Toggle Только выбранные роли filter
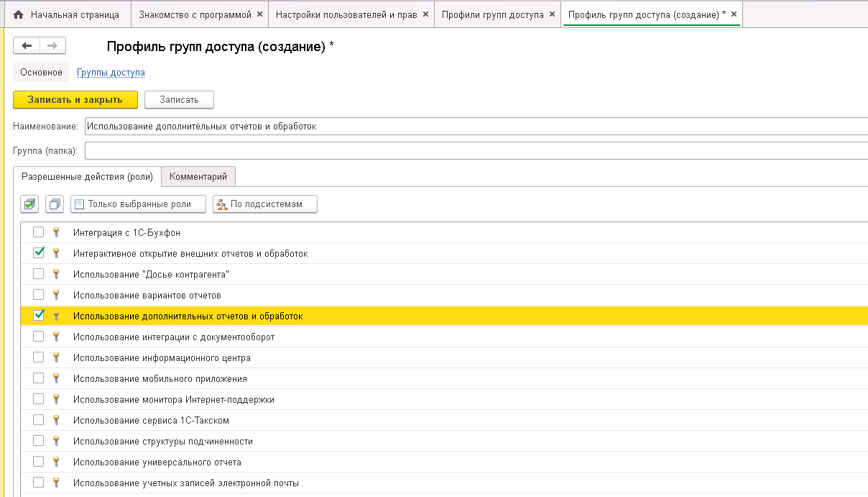This screenshot has width=868, height=497. point(138,204)
